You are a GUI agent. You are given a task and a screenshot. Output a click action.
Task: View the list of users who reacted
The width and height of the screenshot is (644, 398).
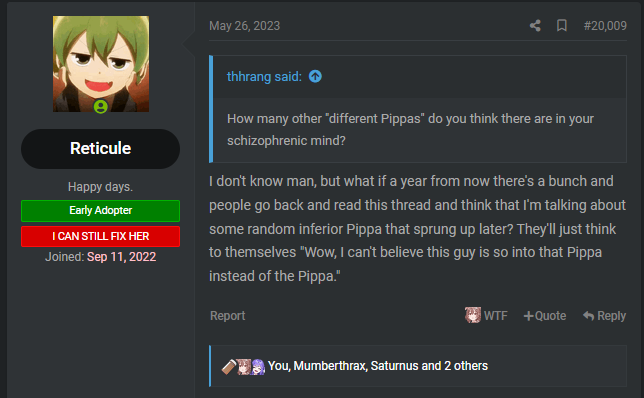[377, 366]
